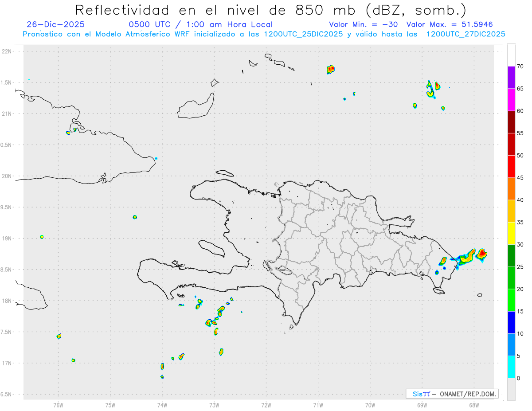
Task: Select the magenta 60–65 dBZ legend color
Action: pos(511,100)
